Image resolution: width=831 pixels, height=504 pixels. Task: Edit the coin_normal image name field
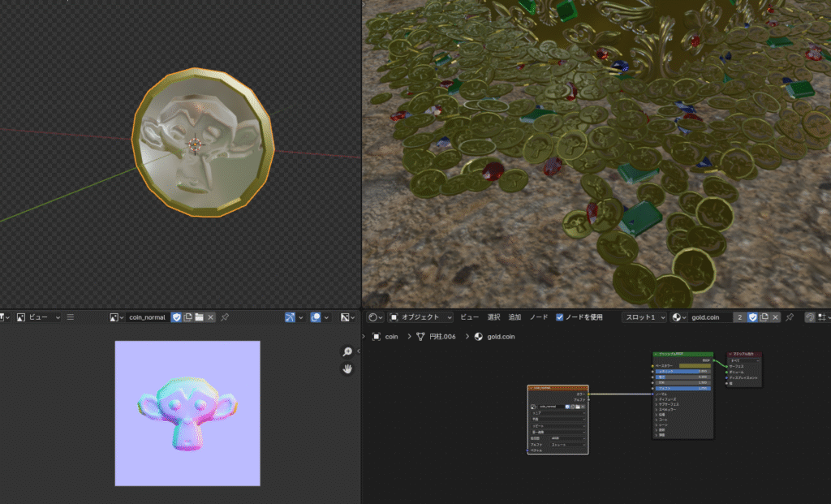click(x=148, y=317)
